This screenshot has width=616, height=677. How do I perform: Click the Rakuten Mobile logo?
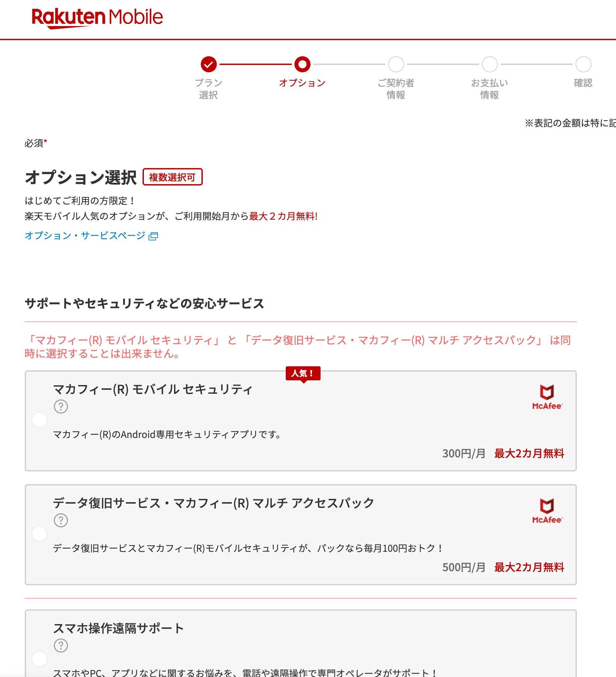pyautogui.click(x=97, y=18)
